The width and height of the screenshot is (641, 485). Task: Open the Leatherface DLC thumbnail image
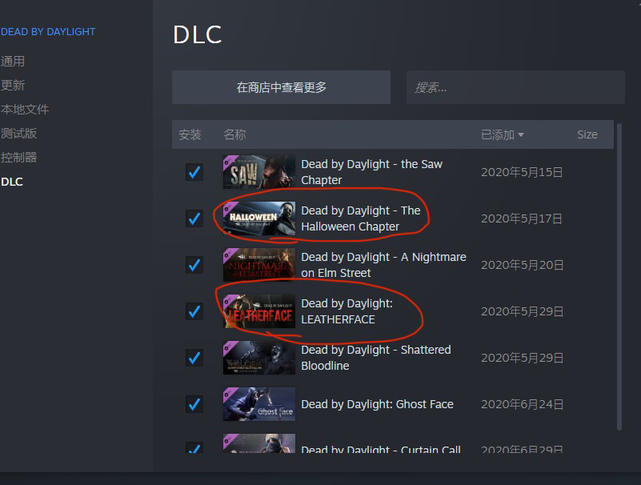[x=259, y=311]
